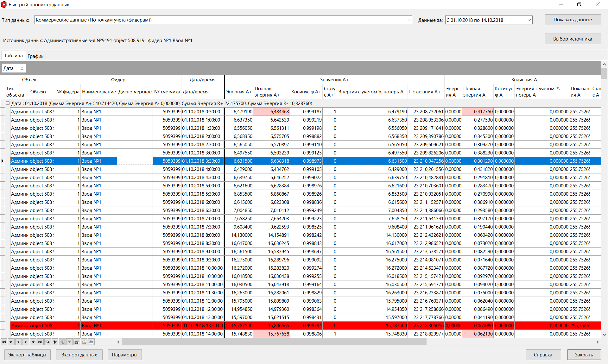Save grid layout with the disk icon
608x364 pixels.
(x=77, y=342)
